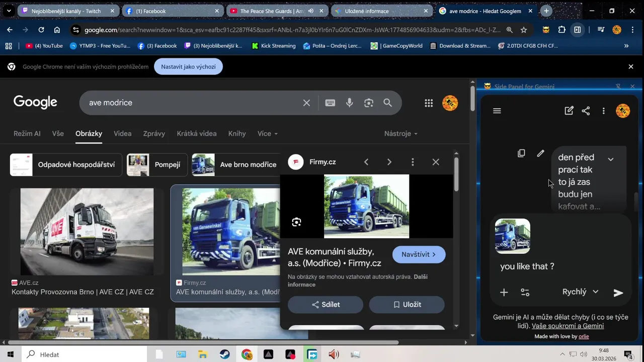Bookmark this page with the star icon
Image resolution: width=644 pixels, height=362 pixels.
524,30
